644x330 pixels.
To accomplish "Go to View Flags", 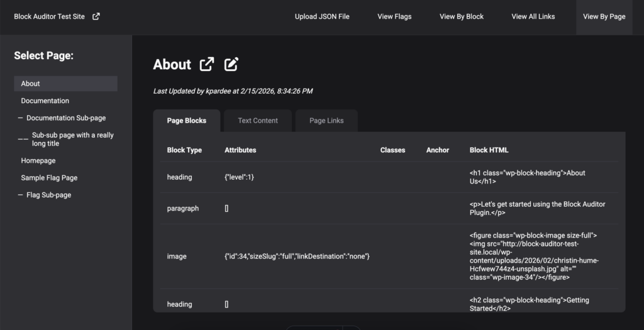I will (394, 16).
